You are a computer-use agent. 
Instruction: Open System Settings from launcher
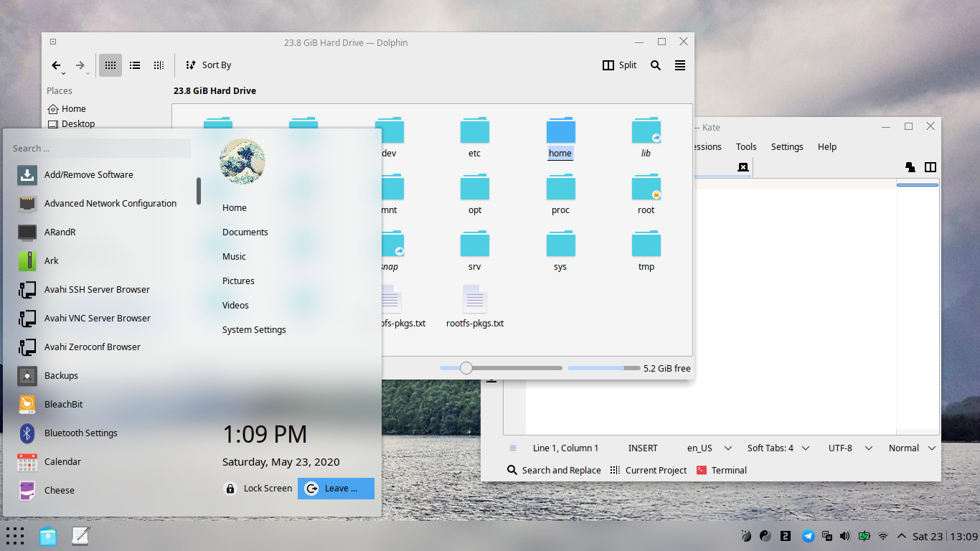[x=254, y=330]
